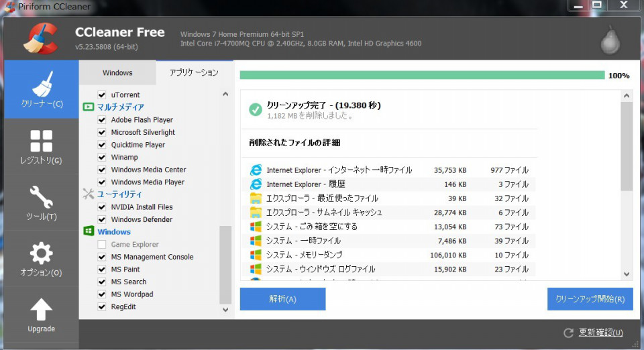Click the green 100% progress bar
Viewport: 644px width, 350px height.
422,75
